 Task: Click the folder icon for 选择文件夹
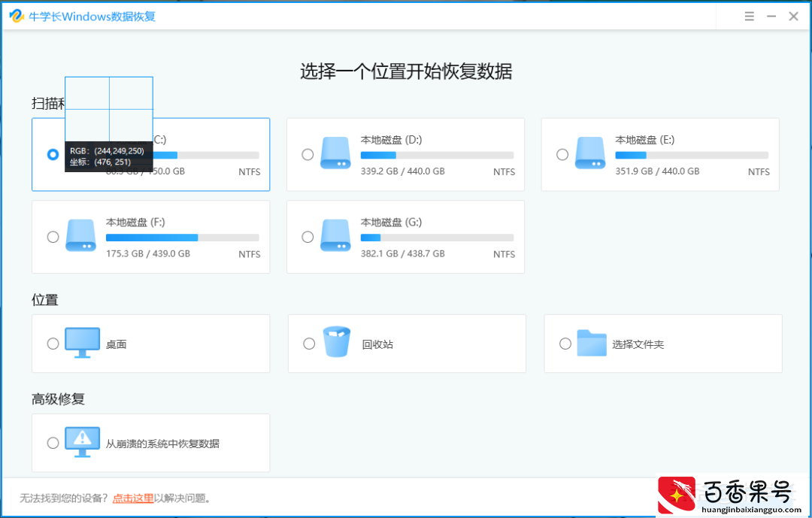592,343
